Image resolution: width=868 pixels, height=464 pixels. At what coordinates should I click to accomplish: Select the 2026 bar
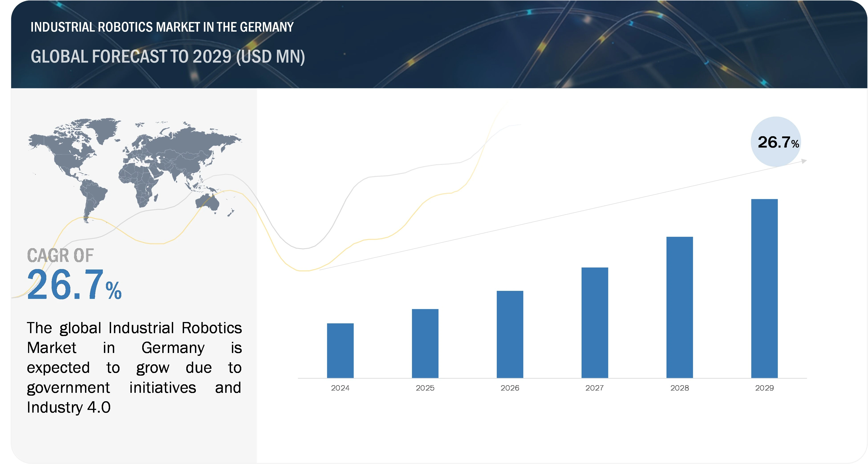pyautogui.click(x=510, y=334)
